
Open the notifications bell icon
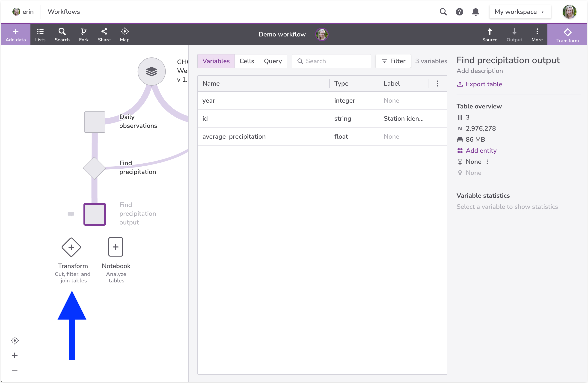475,12
